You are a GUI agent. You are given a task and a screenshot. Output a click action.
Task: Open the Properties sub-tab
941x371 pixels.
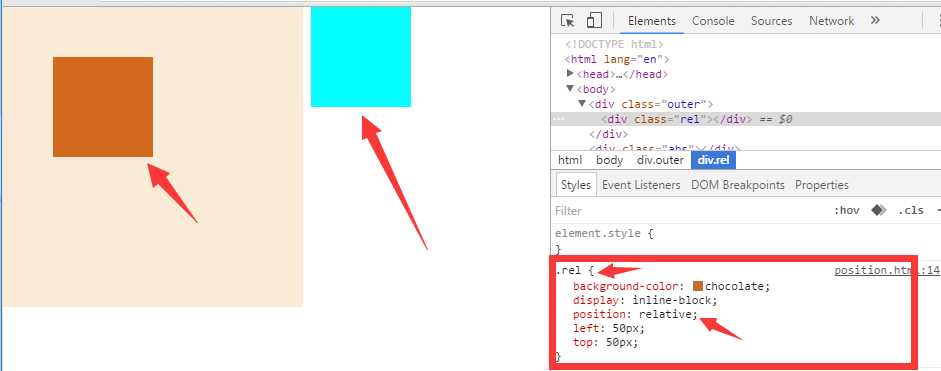(822, 185)
